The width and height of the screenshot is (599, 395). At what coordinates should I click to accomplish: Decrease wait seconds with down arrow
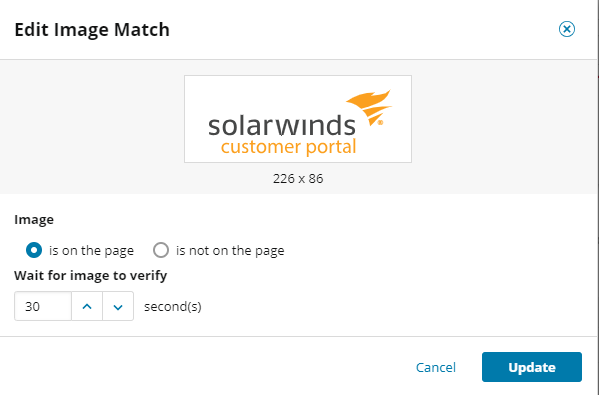coord(118,306)
